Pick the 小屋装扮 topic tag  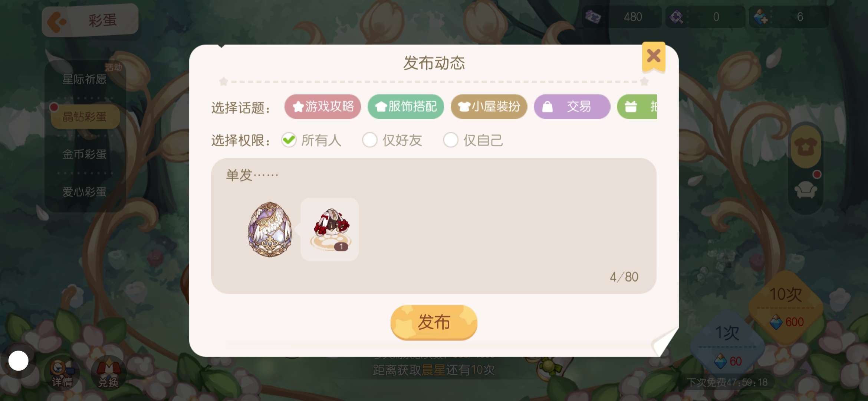click(x=489, y=107)
